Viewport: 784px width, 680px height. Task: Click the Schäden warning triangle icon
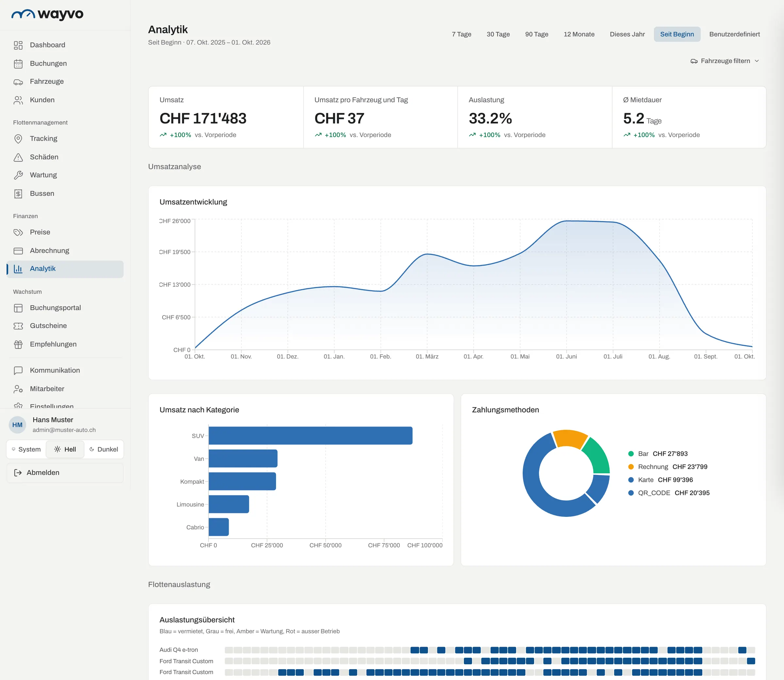coord(18,157)
